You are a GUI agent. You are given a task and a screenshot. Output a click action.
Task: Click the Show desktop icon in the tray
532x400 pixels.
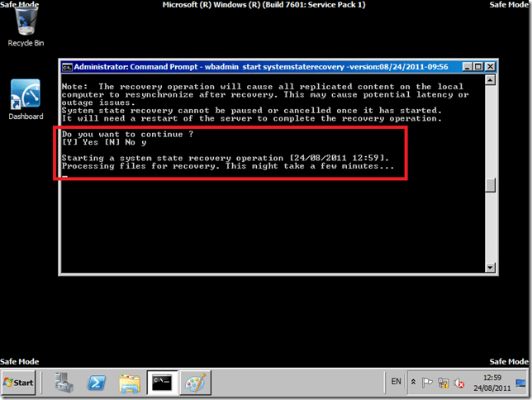(x=520, y=383)
